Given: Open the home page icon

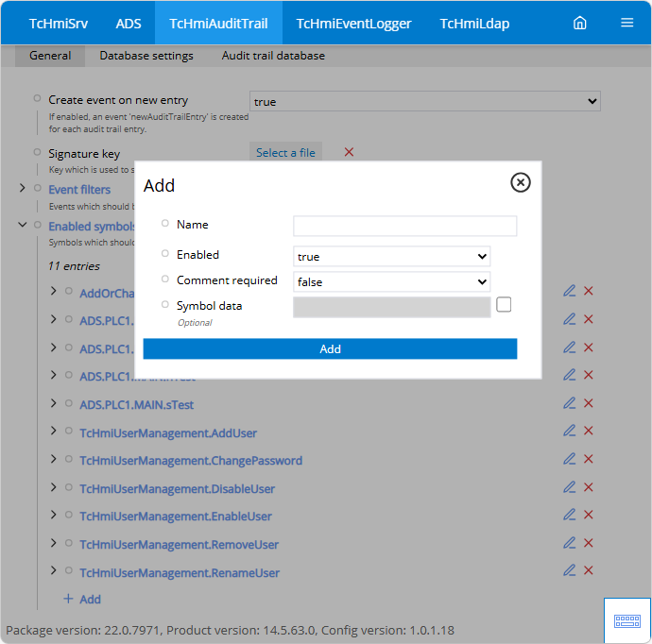Looking at the screenshot, I should (x=579, y=23).
